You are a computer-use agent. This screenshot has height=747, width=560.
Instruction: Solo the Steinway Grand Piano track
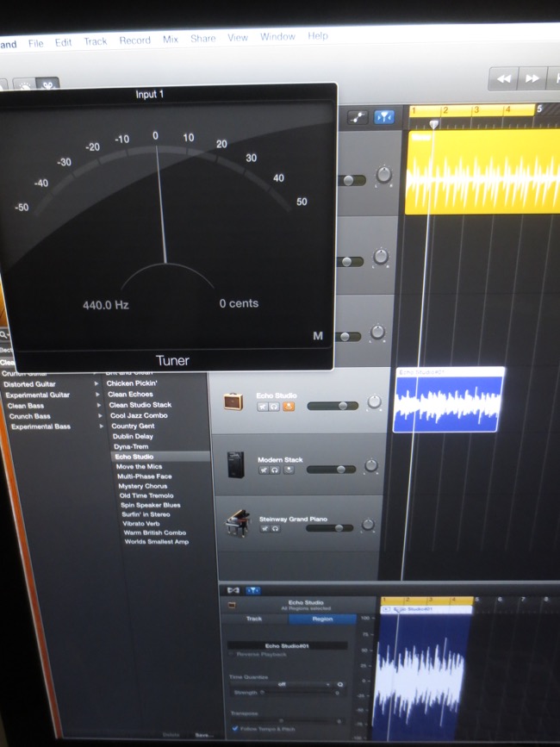pos(275,528)
